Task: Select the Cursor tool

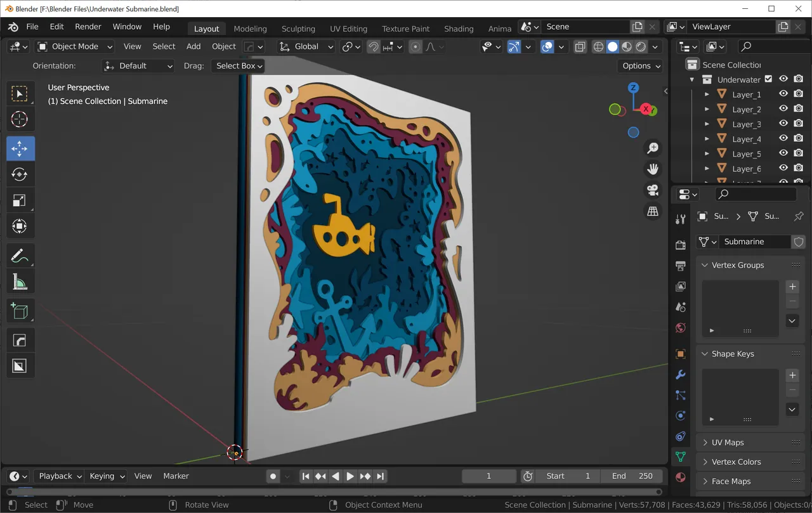Action: pyautogui.click(x=20, y=119)
